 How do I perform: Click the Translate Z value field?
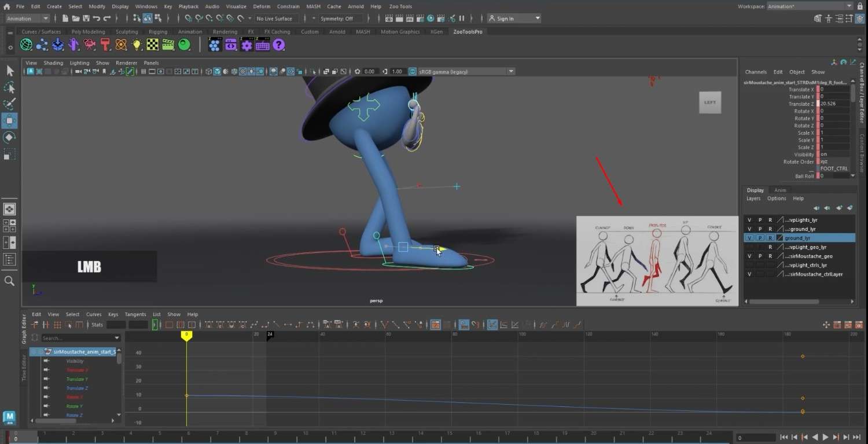pos(834,104)
